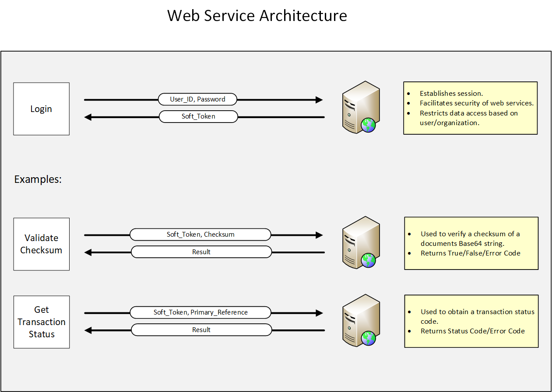The image size is (552, 392).
Task: Select the Result label below Primary_Reference
Action: [x=201, y=330]
